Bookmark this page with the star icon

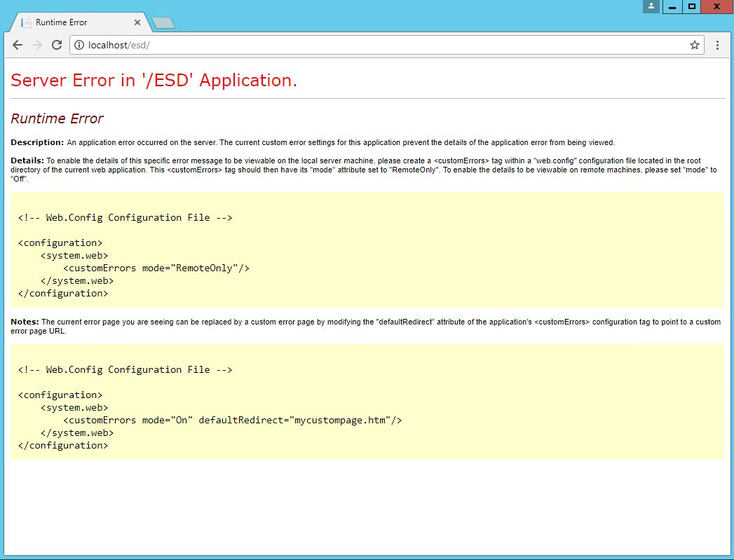694,45
